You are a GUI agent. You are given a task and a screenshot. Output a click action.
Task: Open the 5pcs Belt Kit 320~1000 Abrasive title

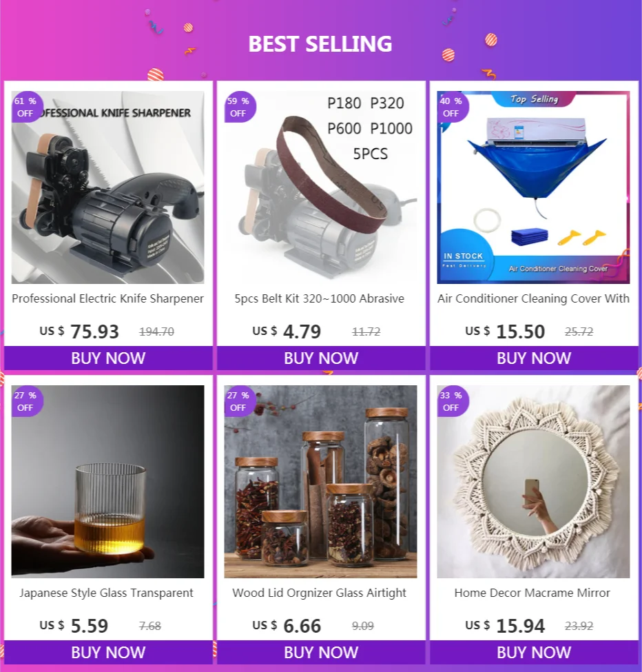point(320,298)
